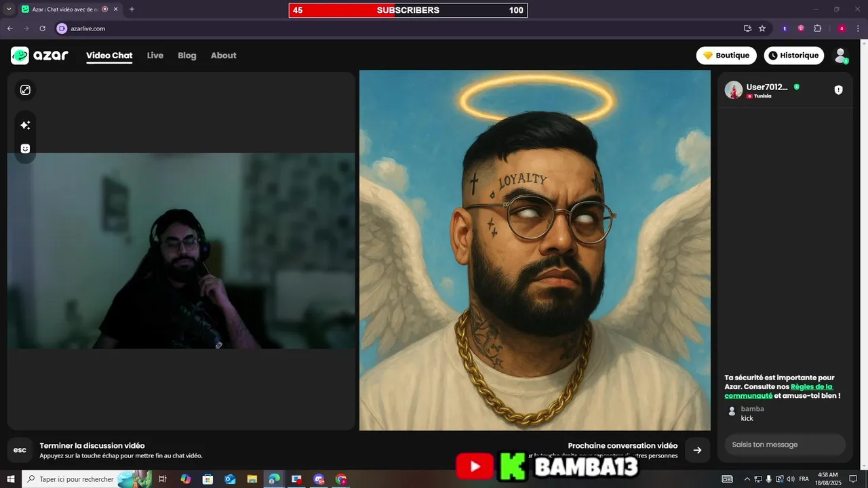Click the site info icon in address bar
This screenshot has height=488, width=868.
point(62,28)
